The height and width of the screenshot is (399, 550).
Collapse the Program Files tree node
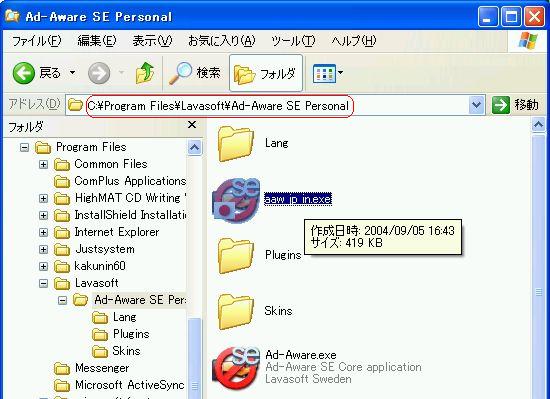(24, 147)
